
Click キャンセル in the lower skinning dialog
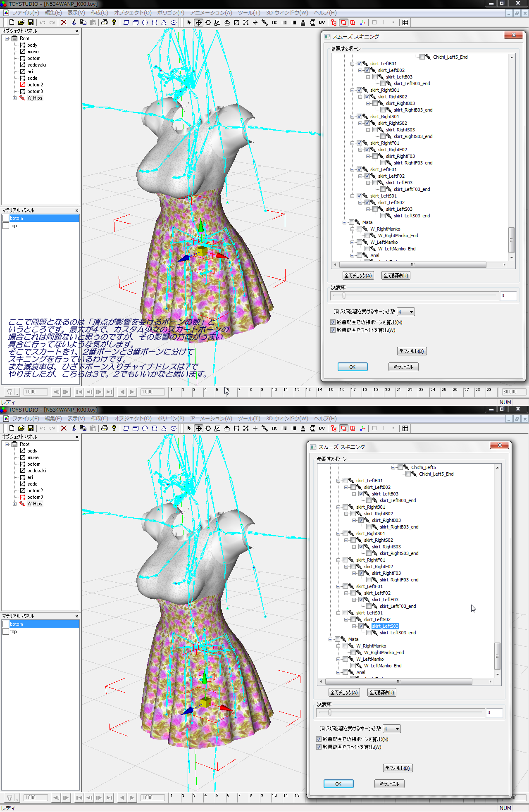click(389, 784)
